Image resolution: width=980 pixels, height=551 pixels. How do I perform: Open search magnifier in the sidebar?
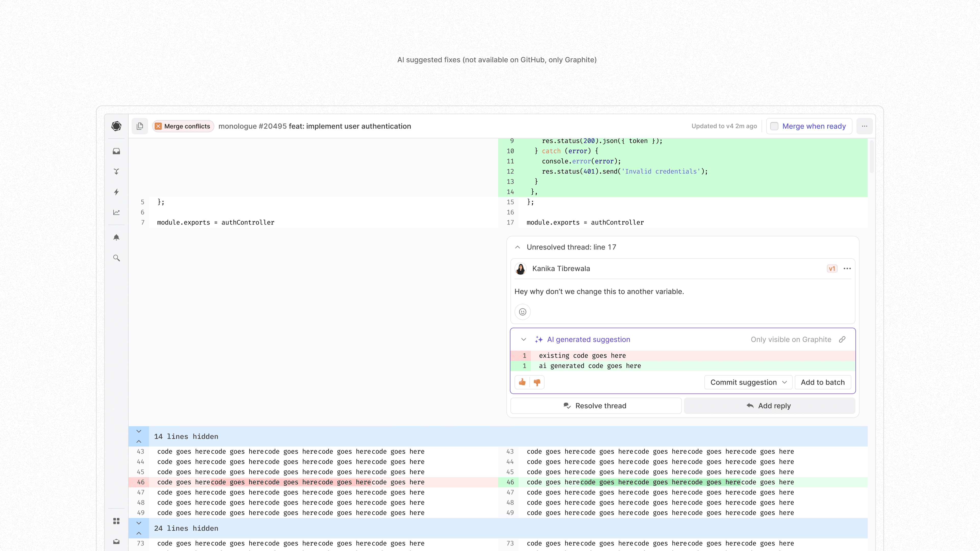(x=116, y=258)
